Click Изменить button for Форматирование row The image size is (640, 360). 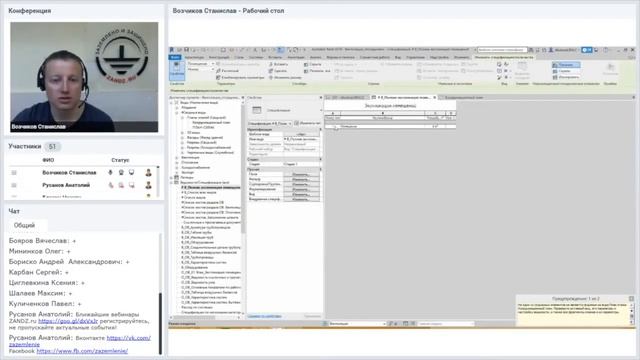pyautogui.click(x=302, y=189)
